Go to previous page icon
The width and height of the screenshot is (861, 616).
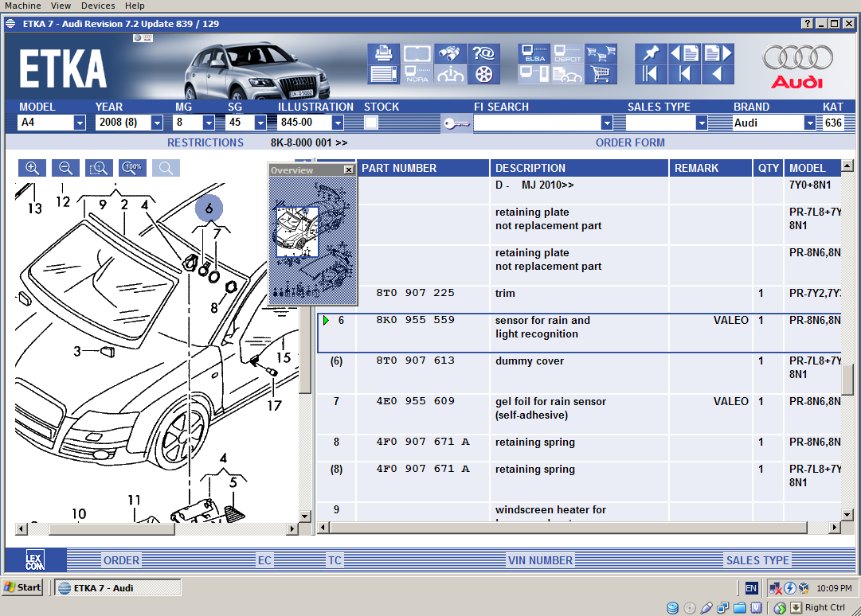pyautogui.click(x=684, y=54)
